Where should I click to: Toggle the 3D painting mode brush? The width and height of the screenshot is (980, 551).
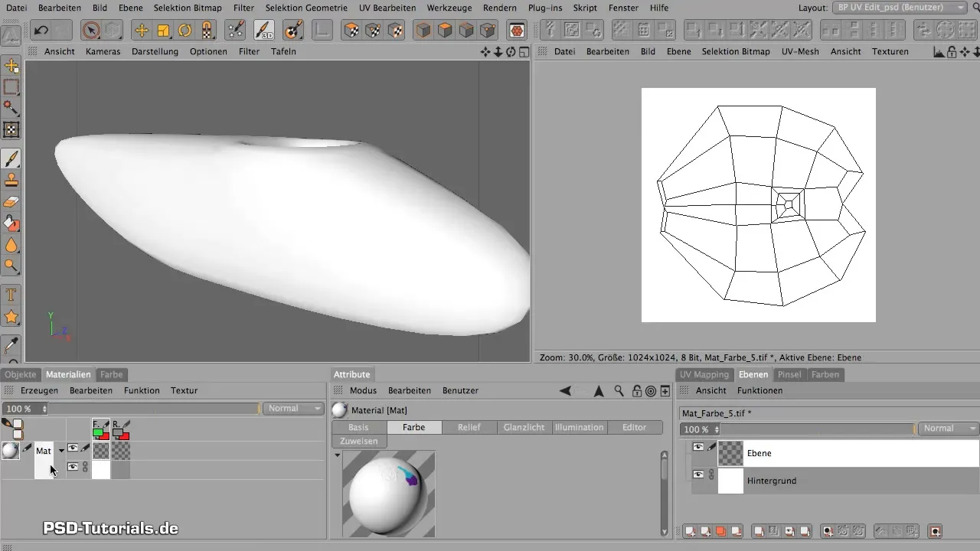pyautogui.click(x=264, y=31)
